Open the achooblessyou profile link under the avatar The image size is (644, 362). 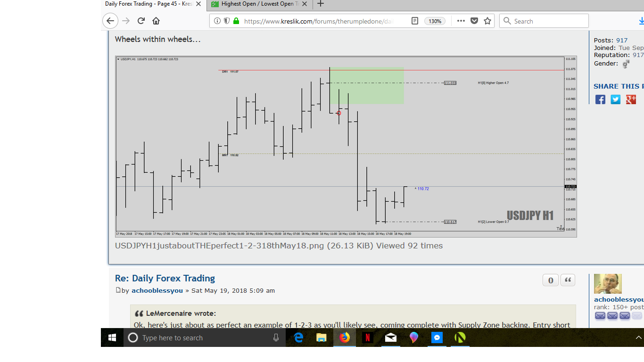coord(619,299)
